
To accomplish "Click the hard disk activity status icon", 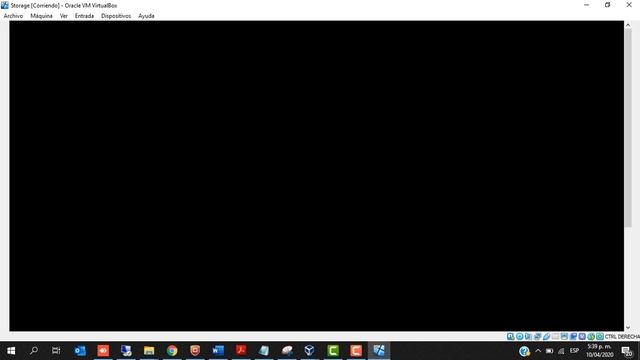I will 510,336.
